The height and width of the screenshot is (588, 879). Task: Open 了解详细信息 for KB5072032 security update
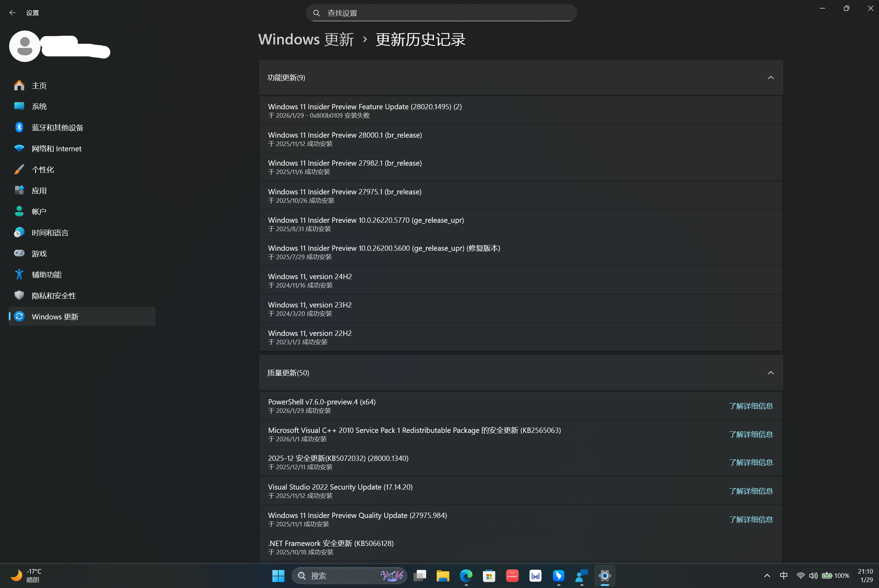(751, 462)
